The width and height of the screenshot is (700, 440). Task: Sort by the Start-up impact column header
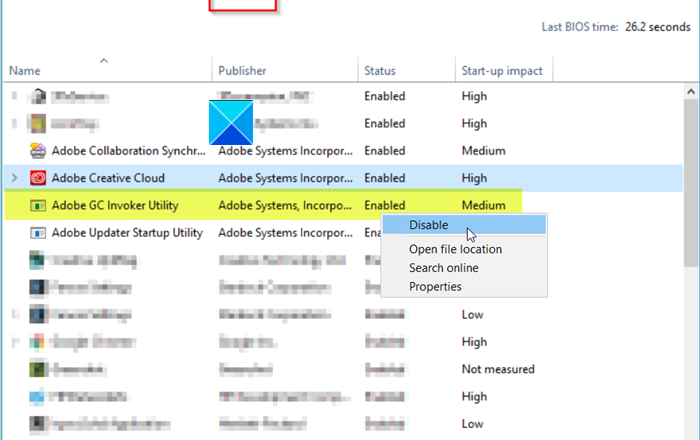[504, 71]
